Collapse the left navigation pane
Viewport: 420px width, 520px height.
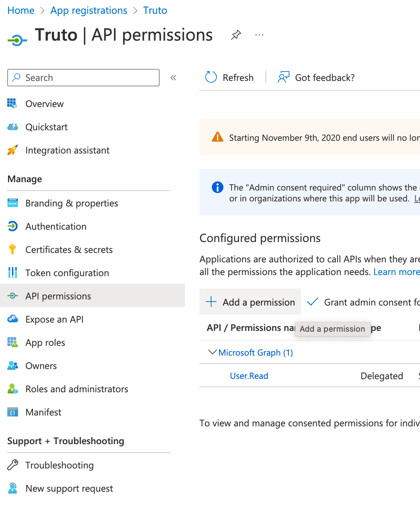(173, 77)
